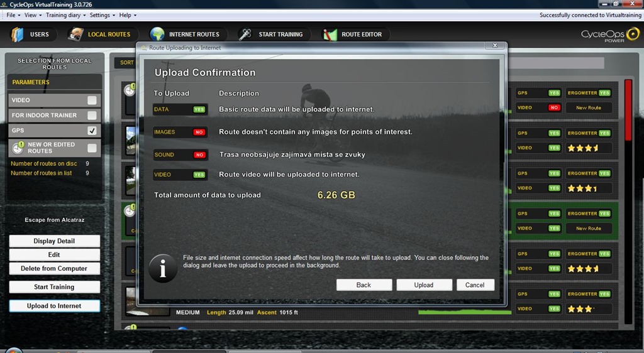644x353 pixels.
Task: Click the new or edited routes clock icon
Action: pyautogui.click(x=18, y=148)
